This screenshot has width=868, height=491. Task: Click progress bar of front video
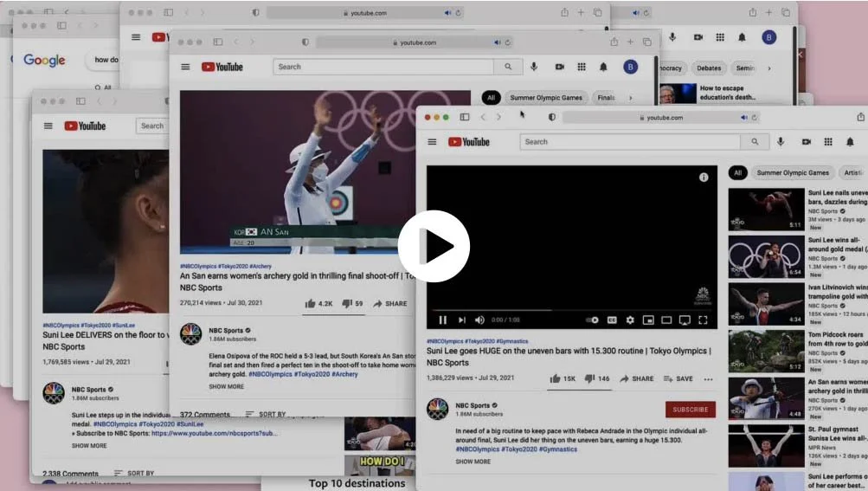pyautogui.click(x=572, y=310)
